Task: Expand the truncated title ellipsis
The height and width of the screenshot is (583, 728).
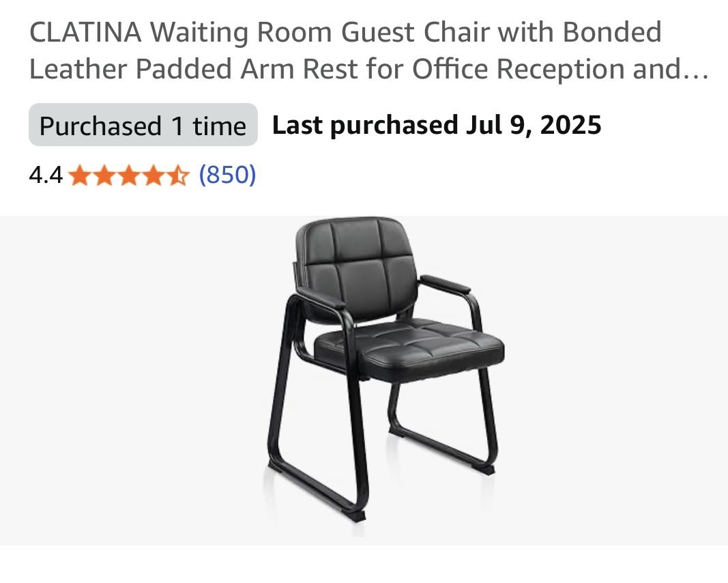Action: click(696, 70)
